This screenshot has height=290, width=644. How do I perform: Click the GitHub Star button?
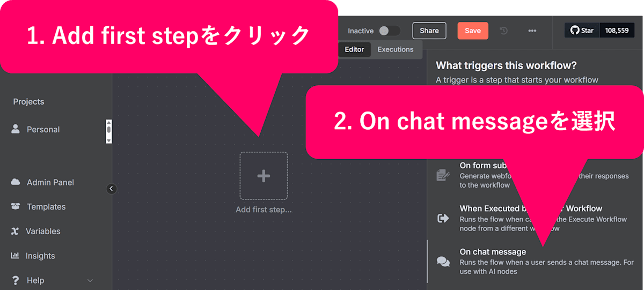582,31
